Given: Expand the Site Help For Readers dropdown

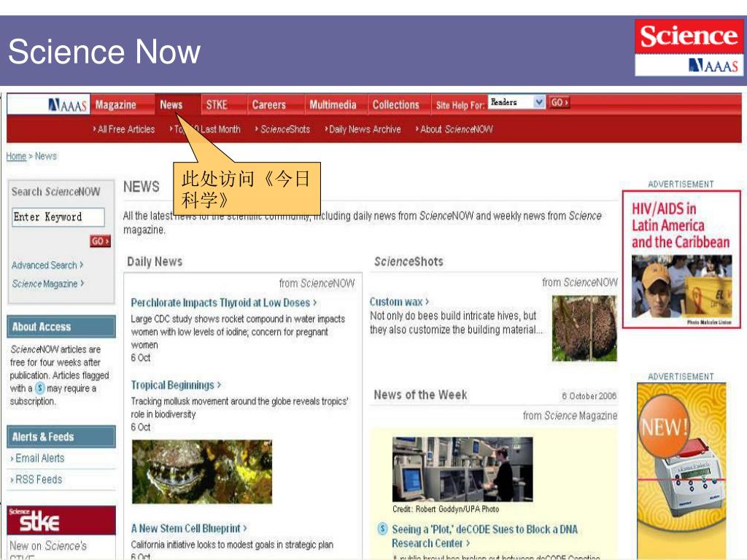Looking at the screenshot, I should tap(516, 102).
